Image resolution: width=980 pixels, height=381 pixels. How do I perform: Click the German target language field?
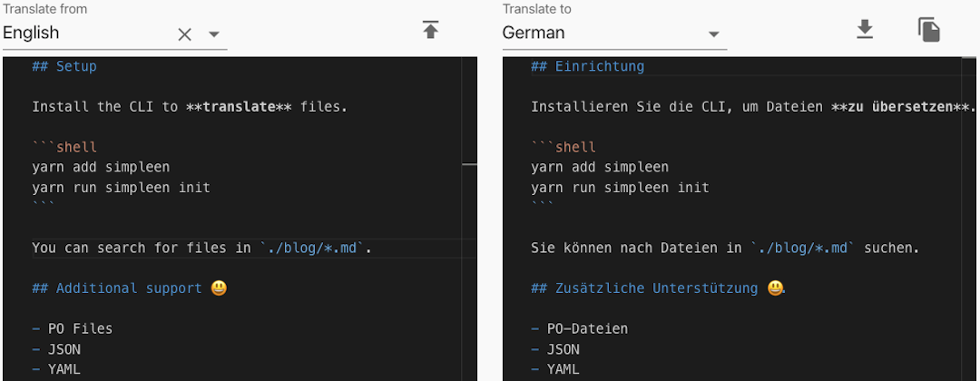pos(599,34)
